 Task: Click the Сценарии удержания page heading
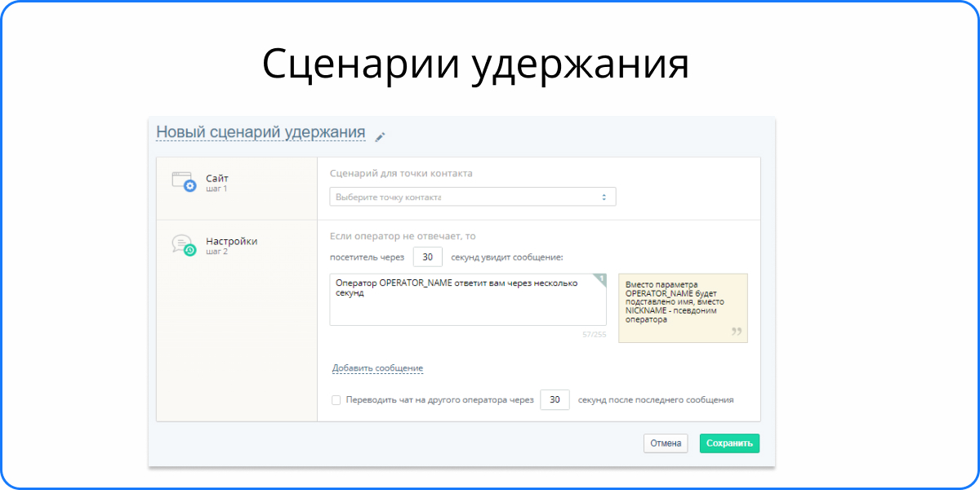[475, 64]
